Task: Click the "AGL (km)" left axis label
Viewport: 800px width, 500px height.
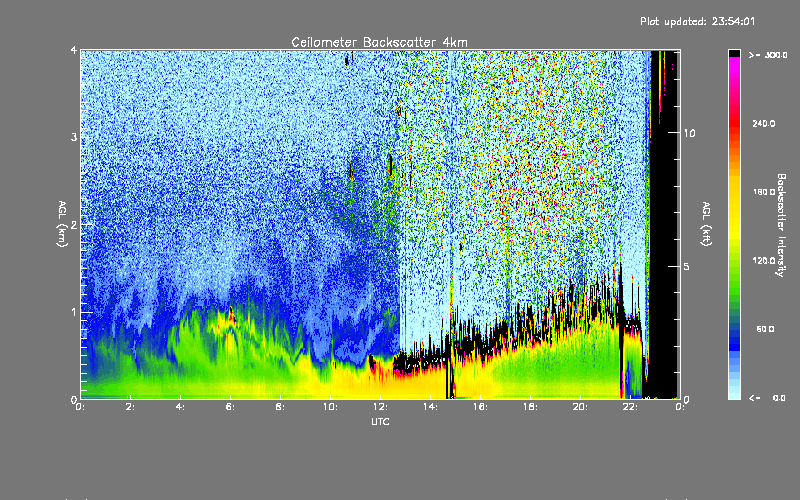Action: coord(62,224)
